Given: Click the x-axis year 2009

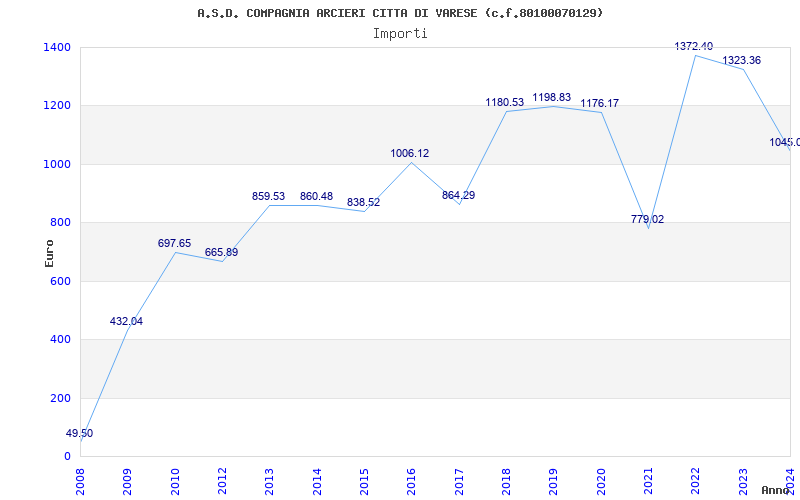Looking at the screenshot, I should pyautogui.click(x=128, y=482).
